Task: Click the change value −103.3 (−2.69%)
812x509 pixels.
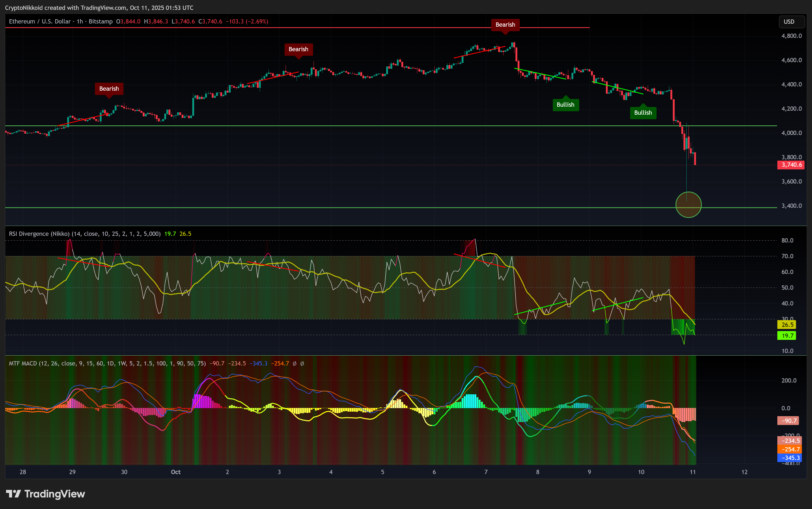Action: (x=247, y=22)
